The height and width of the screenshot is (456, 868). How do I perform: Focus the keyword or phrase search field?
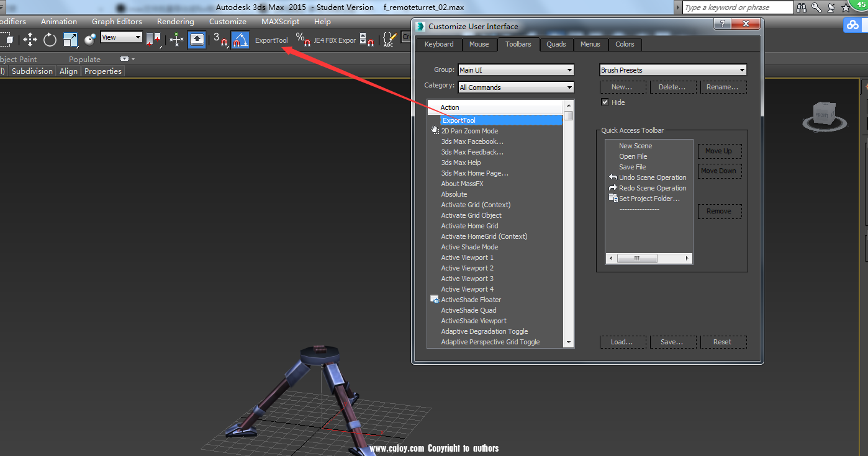[x=738, y=7]
